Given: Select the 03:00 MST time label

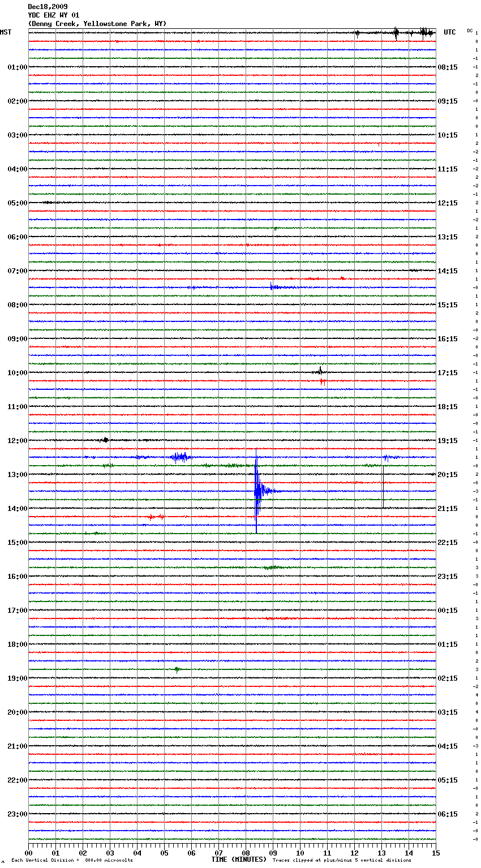Looking at the screenshot, I should pyautogui.click(x=18, y=135).
